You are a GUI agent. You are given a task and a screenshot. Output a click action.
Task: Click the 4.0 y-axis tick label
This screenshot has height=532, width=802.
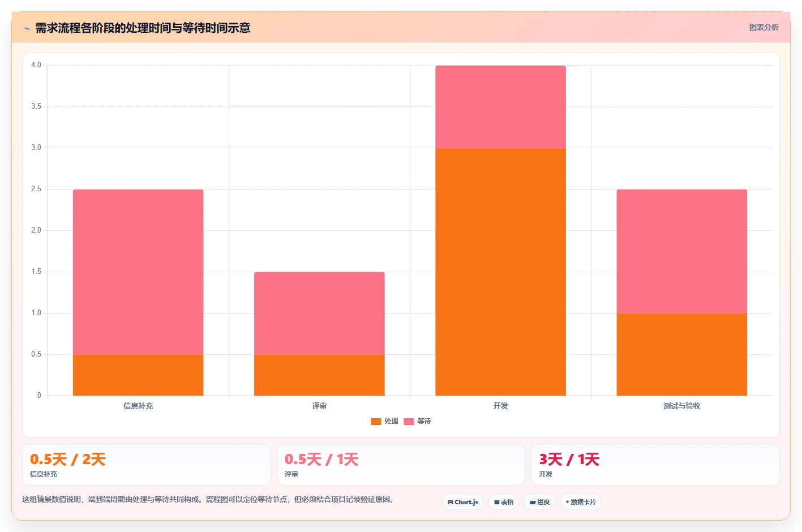tap(36, 65)
